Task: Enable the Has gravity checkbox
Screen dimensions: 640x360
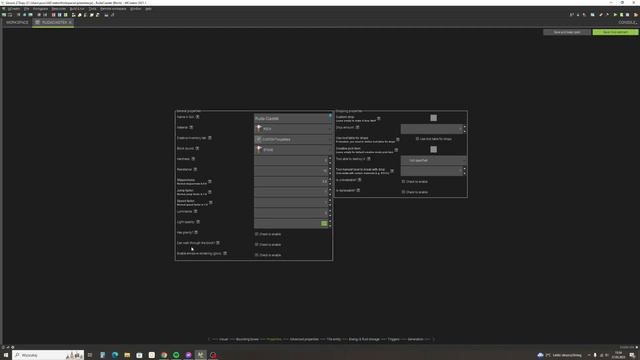Action: [257, 234]
